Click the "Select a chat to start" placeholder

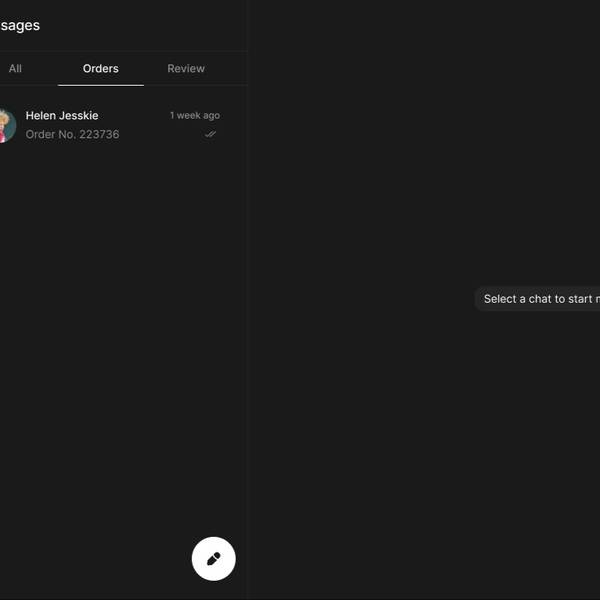[540, 299]
